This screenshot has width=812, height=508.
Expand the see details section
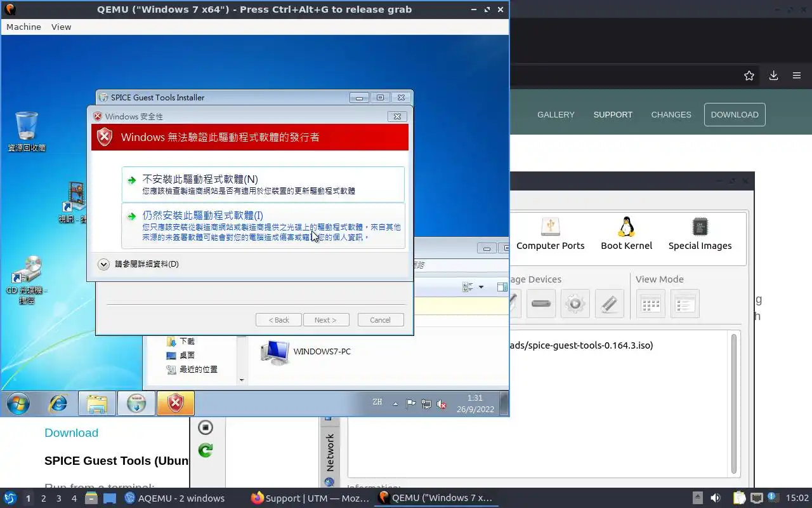click(139, 264)
